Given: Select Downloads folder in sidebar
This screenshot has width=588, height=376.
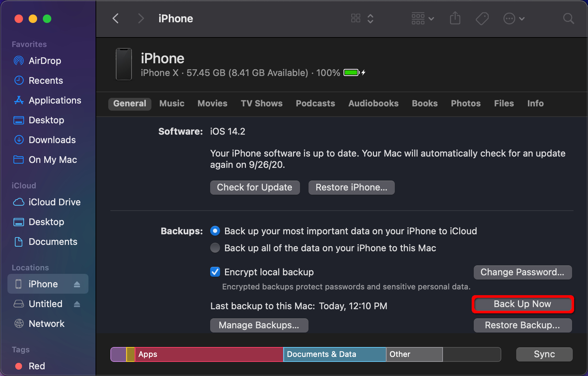Looking at the screenshot, I should 52,140.
